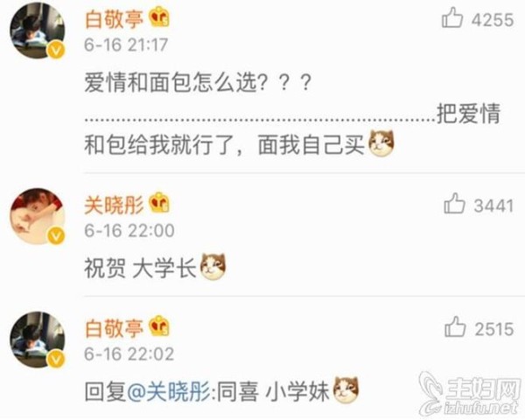The width and height of the screenshot is (525, 420).
Task: Open 白敬亭's avatar on the reply
Action: click(37, 339)
